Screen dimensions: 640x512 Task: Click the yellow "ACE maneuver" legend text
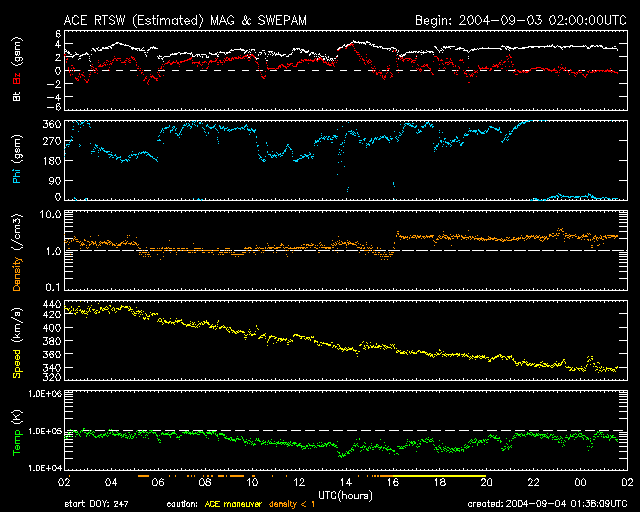[x=233, y=505]
